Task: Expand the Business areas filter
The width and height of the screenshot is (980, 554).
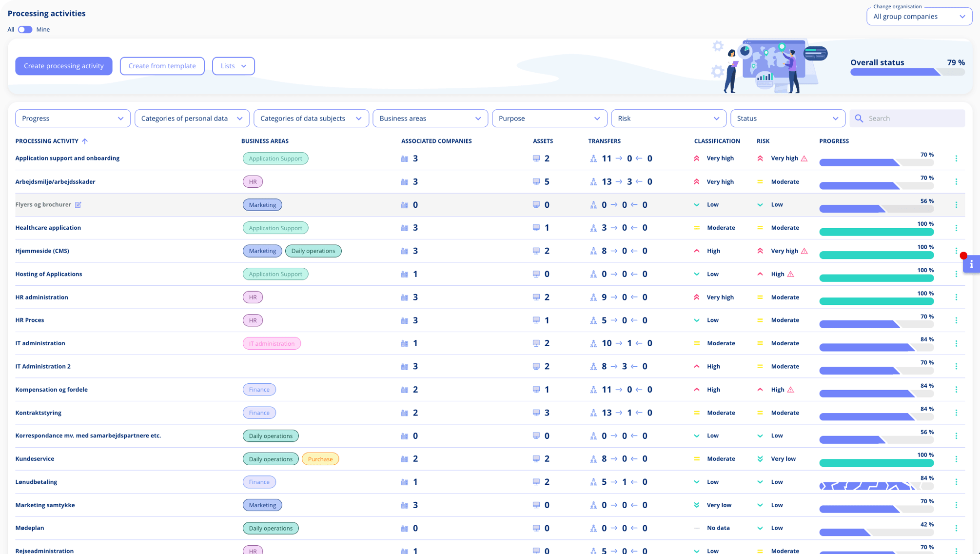Action: (x=430, y=119)
